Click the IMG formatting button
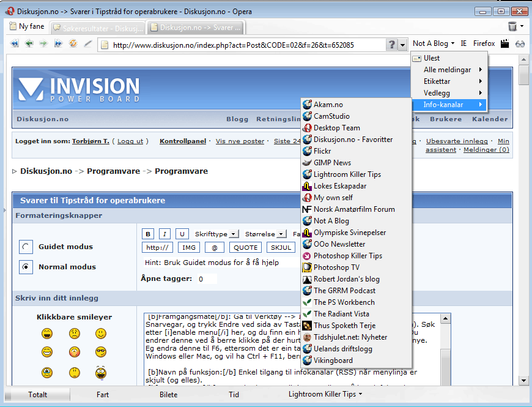The height and width of the screenshot is (407, 532). point(189,247)
